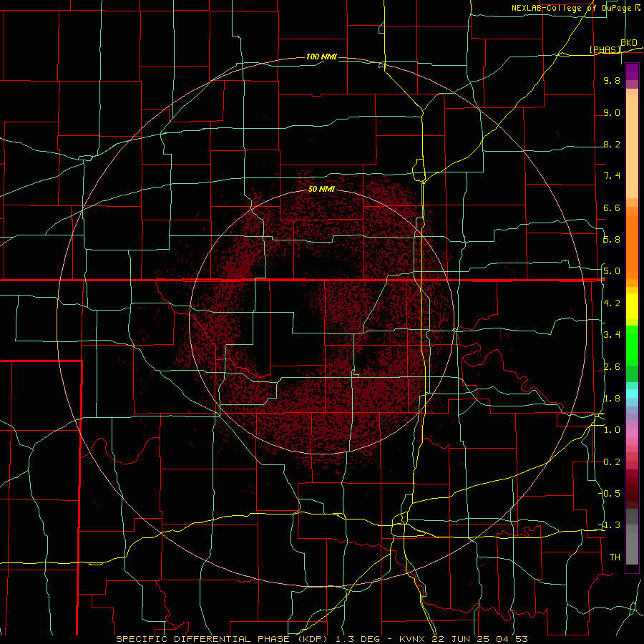
Task: Click the TH label on color scale
Action: click(x=615, y=557)
